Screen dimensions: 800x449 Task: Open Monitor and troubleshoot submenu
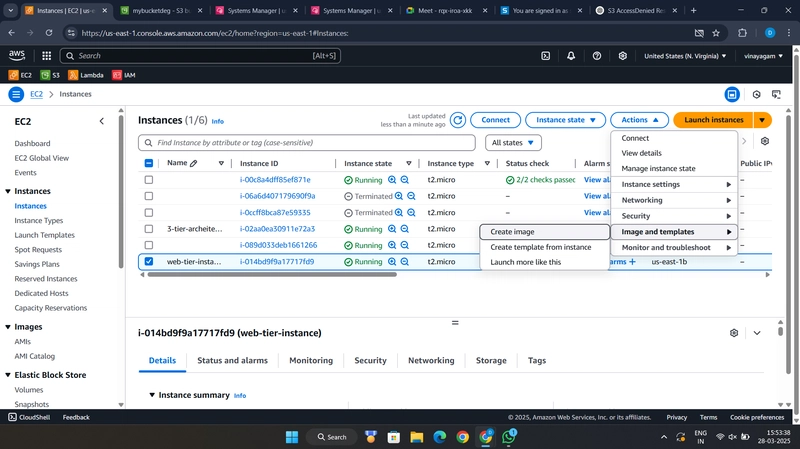click(x=674, y=247)
